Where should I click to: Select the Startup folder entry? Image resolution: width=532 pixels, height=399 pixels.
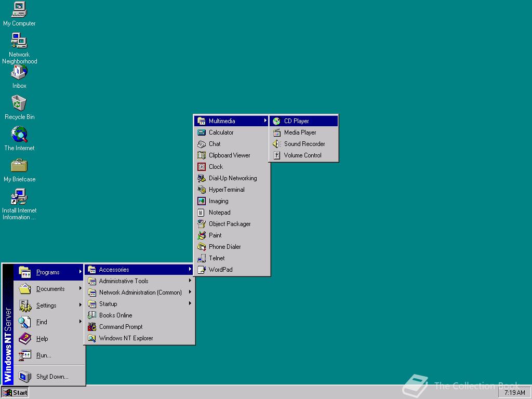(x=139, y=304)
